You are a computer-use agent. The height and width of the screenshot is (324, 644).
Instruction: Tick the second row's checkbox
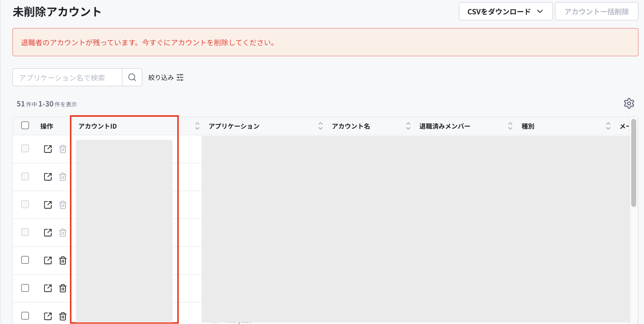coord(25,177)
